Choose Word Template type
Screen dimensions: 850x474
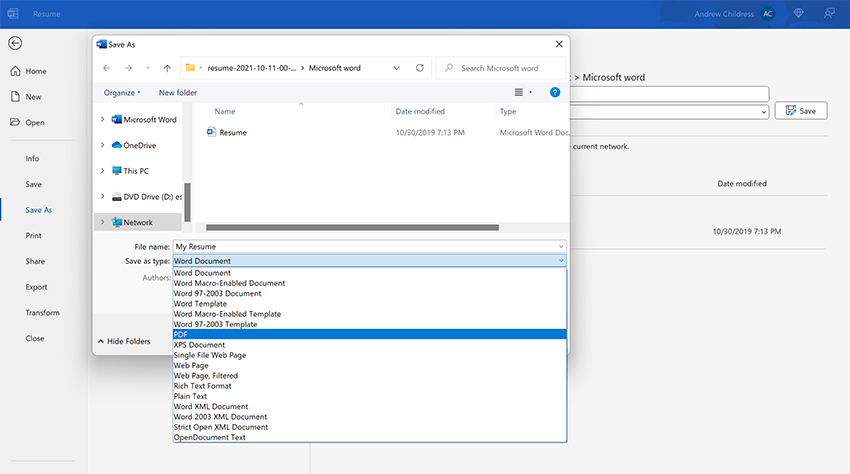coord(370,304)
